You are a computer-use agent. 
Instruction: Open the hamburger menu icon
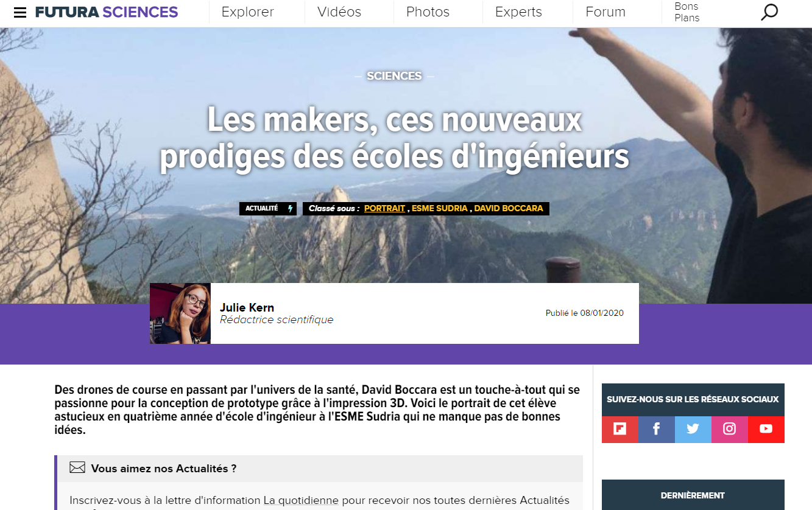pyautogui.click(x=20, y=13)
